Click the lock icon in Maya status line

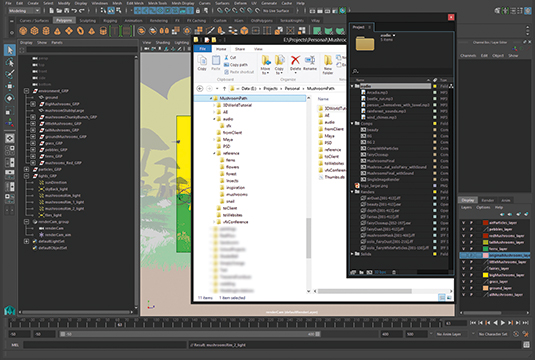click(198, 11)
